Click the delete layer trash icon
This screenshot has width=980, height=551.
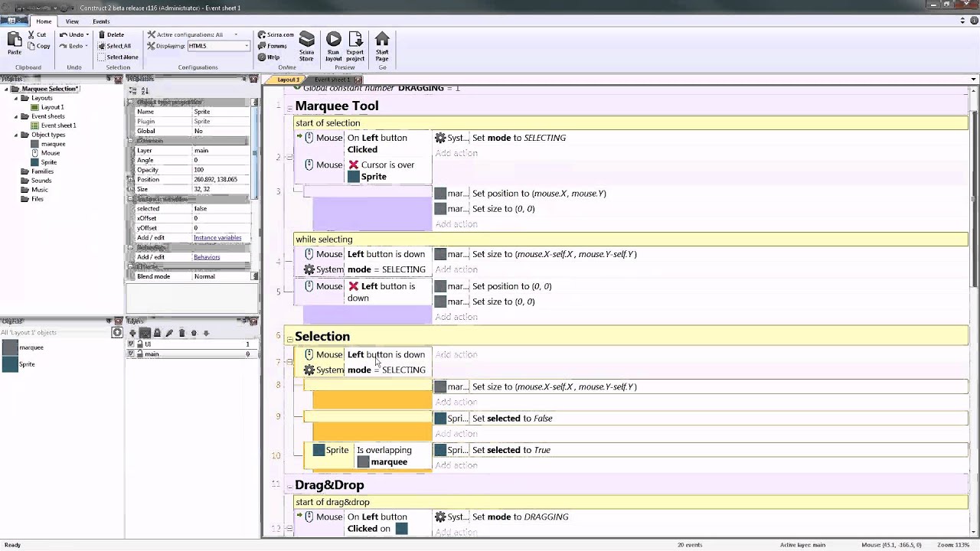click(x=181, y=333)
